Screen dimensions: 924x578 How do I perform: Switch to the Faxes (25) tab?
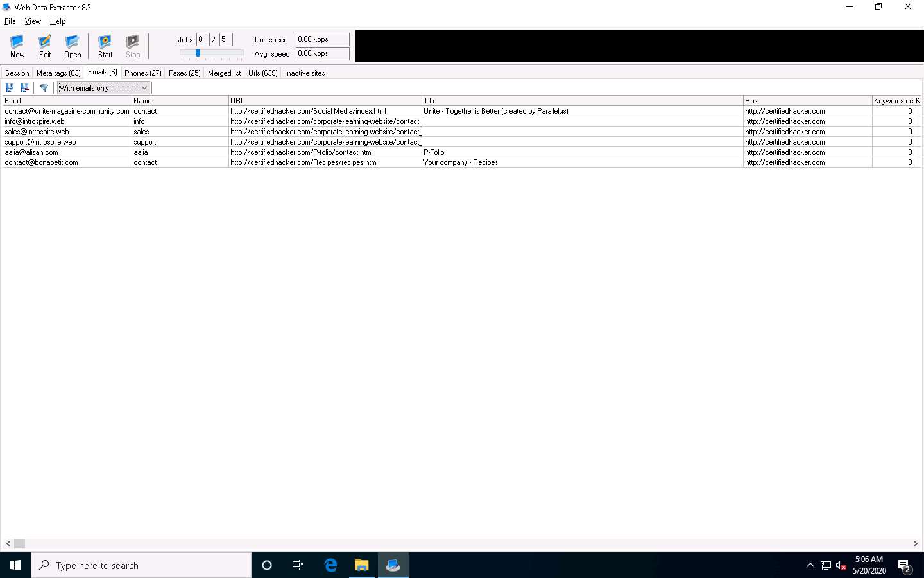tap(185, 73)
